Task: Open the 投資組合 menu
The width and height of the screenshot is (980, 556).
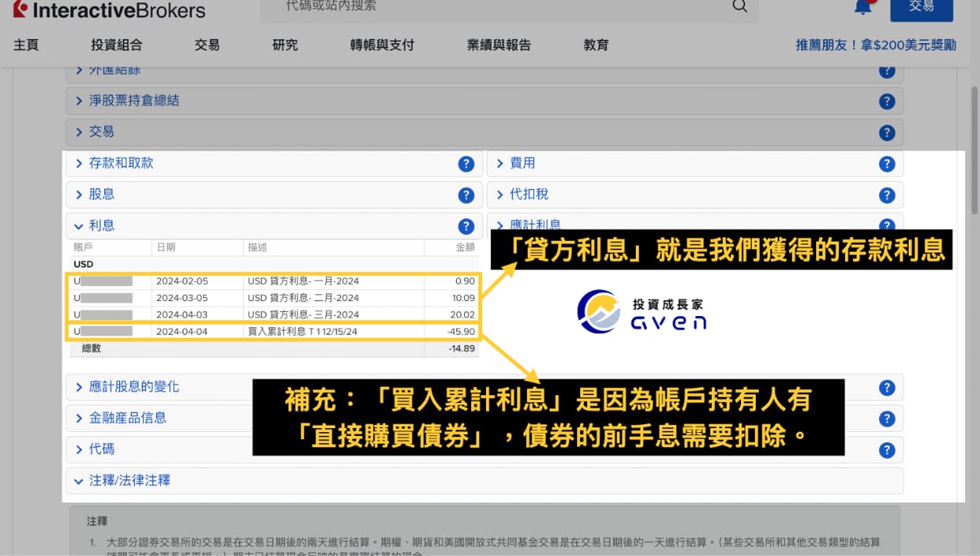Action: (x=117, y=45)
